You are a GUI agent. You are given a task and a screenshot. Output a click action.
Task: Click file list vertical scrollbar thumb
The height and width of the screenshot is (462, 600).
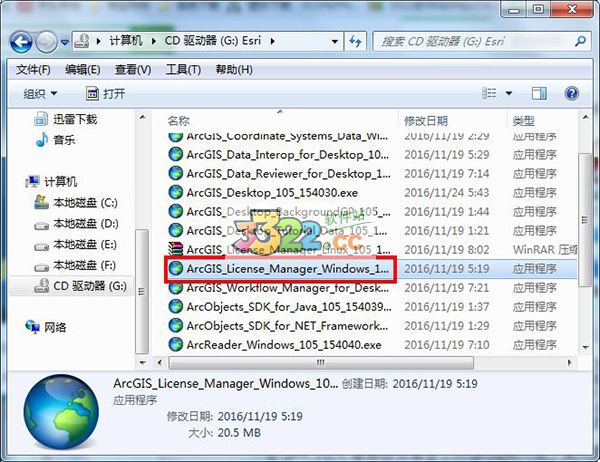[585, 220]
